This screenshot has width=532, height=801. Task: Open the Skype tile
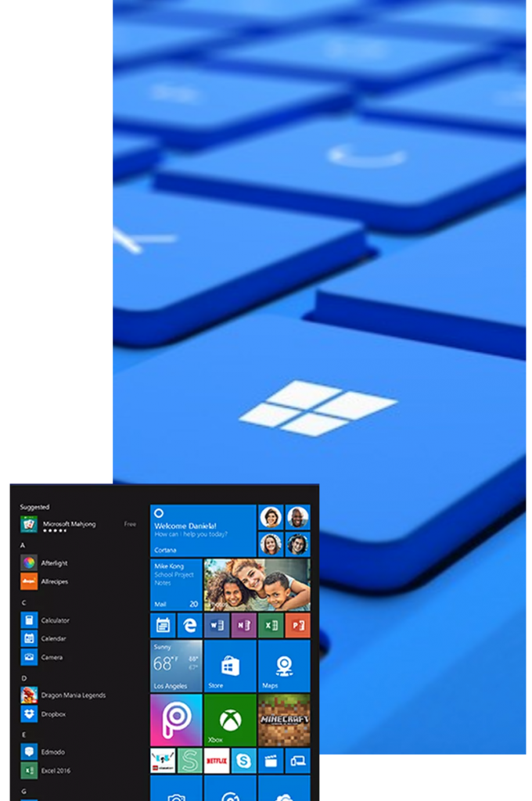(243, 760)
